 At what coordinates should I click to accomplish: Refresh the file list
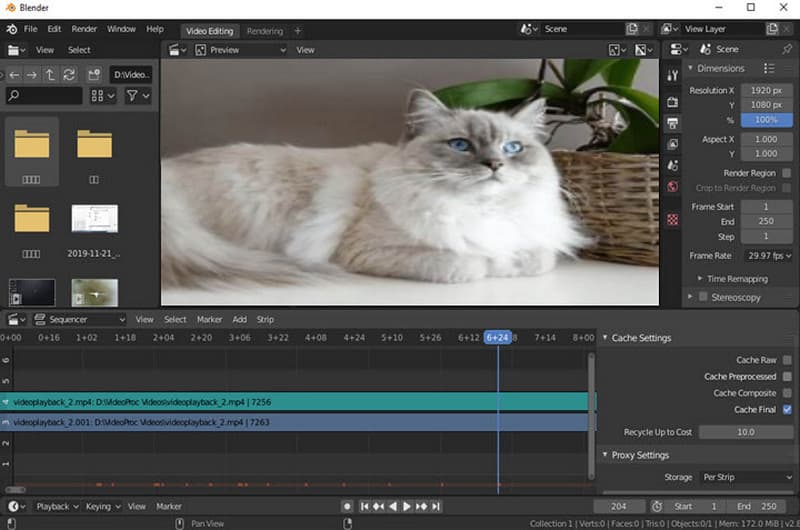tap(69, 75)
